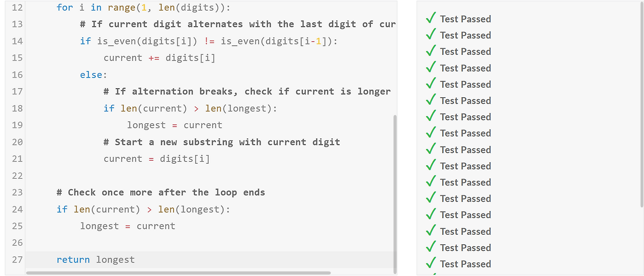The image size is (644, 276).
Task: Click the second green checkmark from top
Action: click(431, 35)
